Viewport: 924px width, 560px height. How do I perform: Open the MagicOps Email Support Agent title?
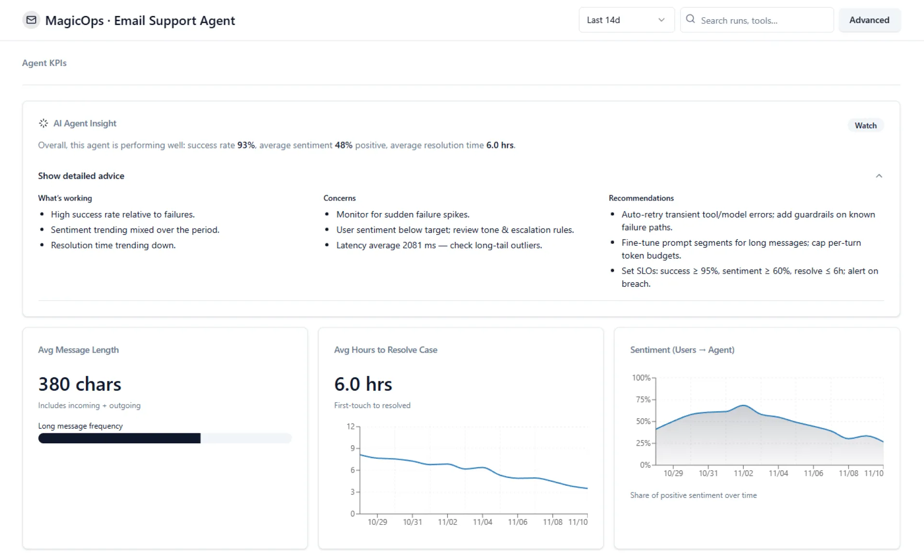point(140,20)
